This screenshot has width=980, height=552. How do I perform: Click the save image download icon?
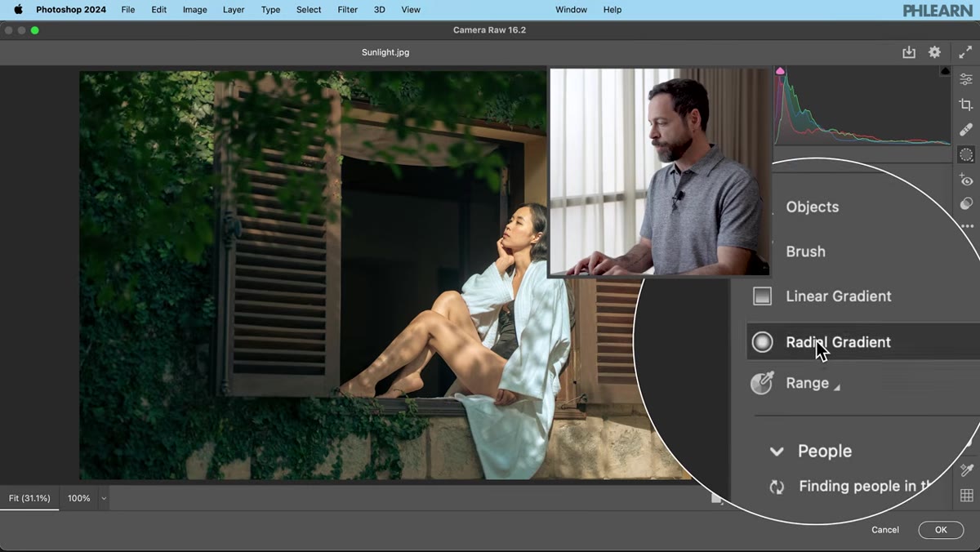[x=909, y=52]
